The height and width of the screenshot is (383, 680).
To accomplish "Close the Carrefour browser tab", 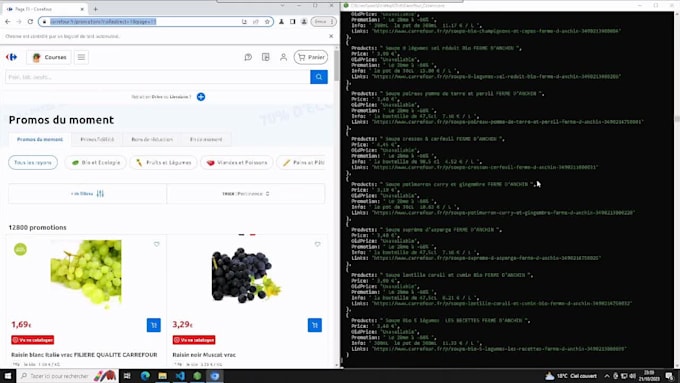I will (82, 9).
